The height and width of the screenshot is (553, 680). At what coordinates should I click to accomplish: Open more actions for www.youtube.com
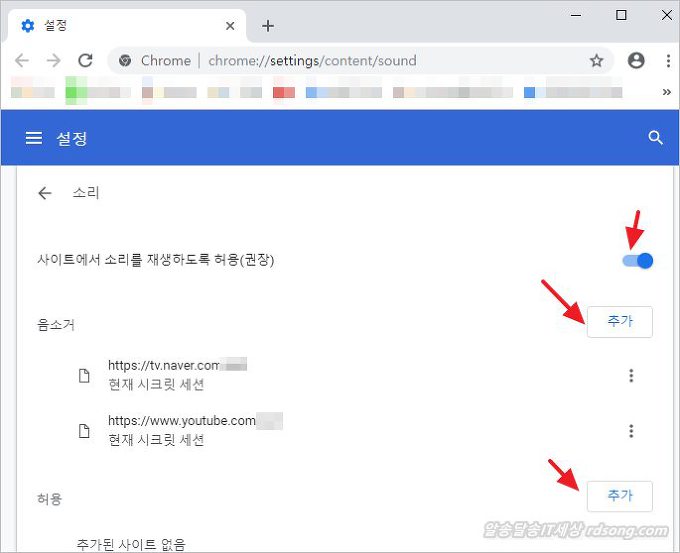click(631, 431)
